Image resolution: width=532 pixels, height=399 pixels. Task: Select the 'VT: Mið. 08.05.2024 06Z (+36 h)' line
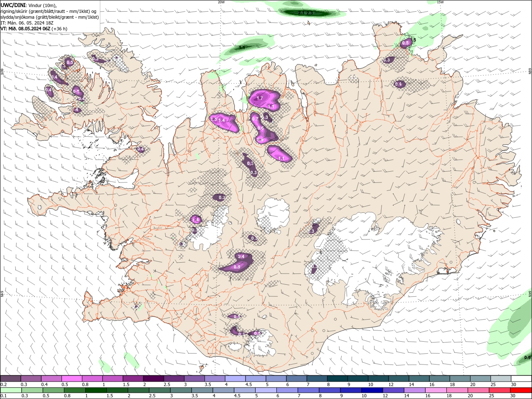pyautogui.click(x=34, y=29)
